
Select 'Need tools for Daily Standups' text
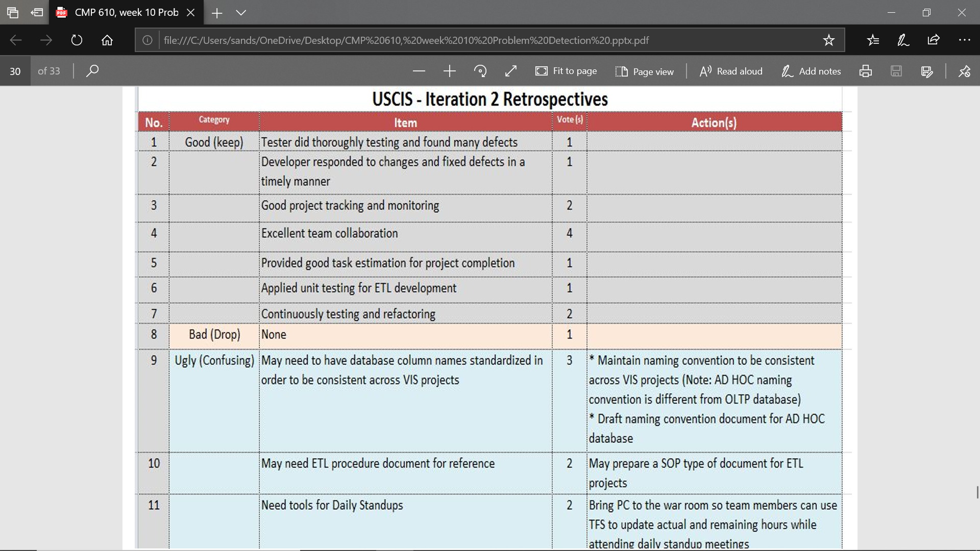(x=332, y=505)
